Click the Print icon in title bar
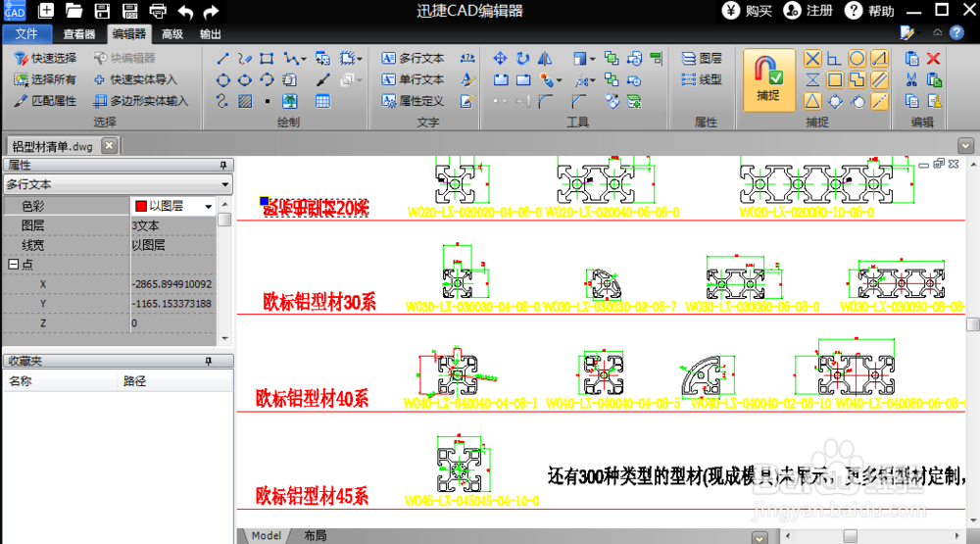The width and height of the screenshot is (980, 544). tap(158, 11)
